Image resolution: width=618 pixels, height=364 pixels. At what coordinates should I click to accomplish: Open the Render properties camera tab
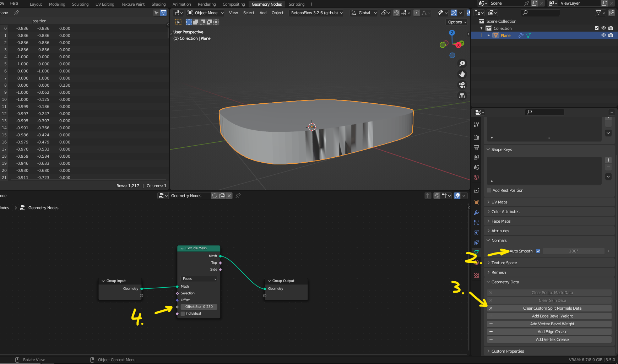click(476, 137)
